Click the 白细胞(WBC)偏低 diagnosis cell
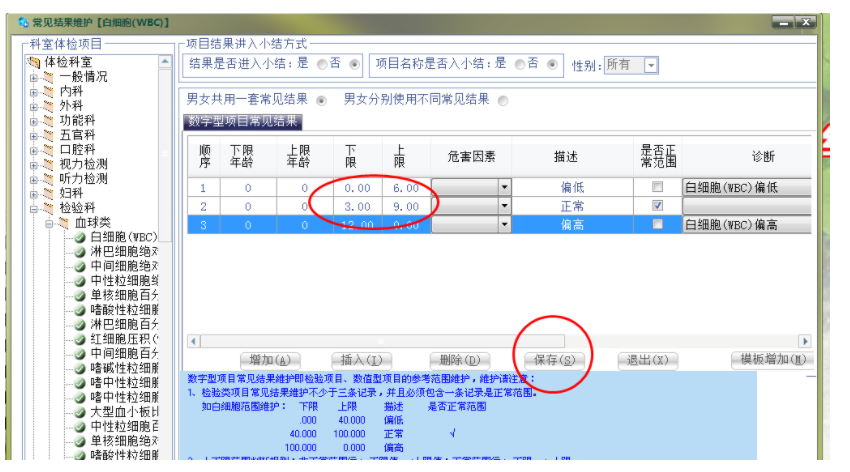 [x=747, y=187]
